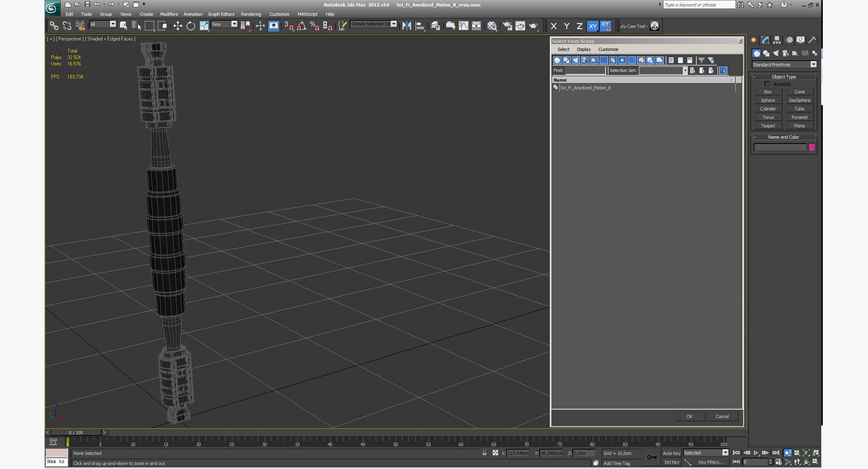Click Cancel in Select From Scene dialog

coord(723,416)
